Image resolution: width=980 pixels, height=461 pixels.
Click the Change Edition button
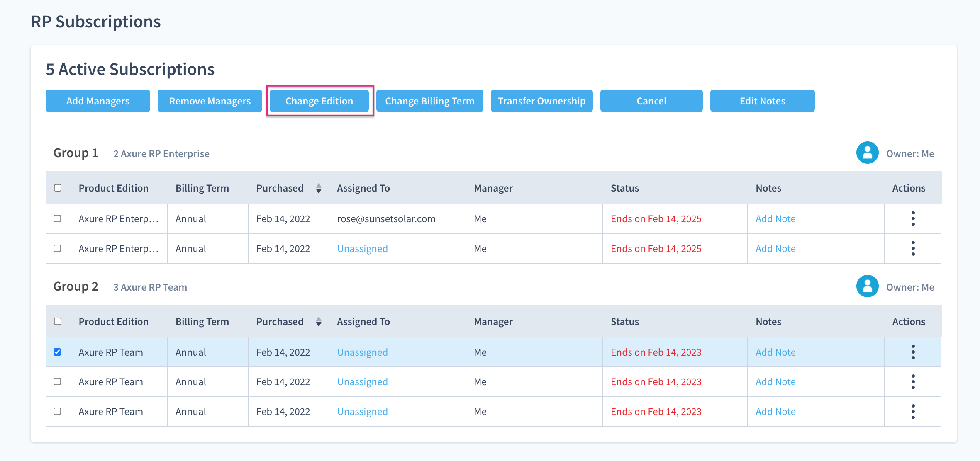click(x=319, y=101)
